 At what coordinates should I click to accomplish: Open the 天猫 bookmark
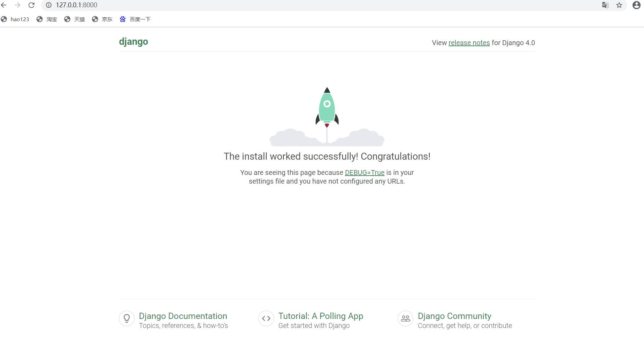point(75,19)
